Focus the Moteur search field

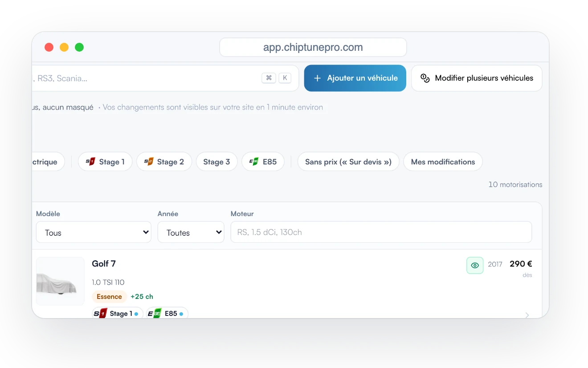[381, 232]
